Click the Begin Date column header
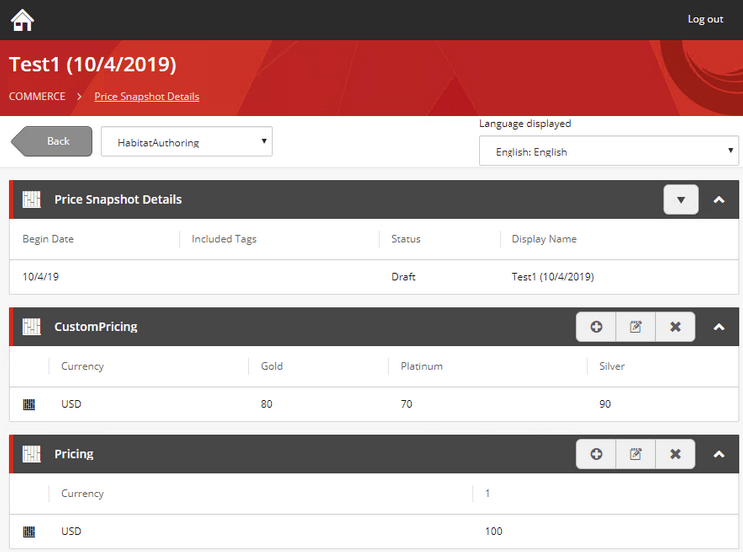Viewport: 743px width, 552px height. pos(48,239)
